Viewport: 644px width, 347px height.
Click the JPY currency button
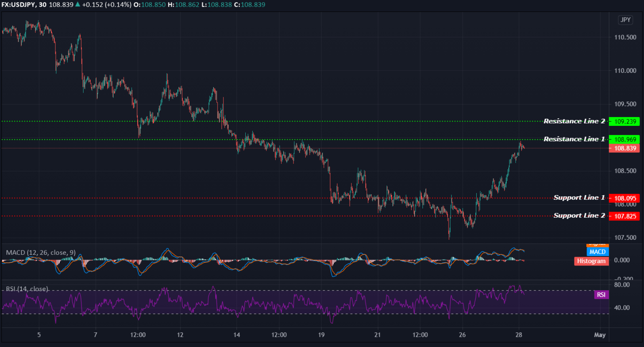(x=625, y=20)
